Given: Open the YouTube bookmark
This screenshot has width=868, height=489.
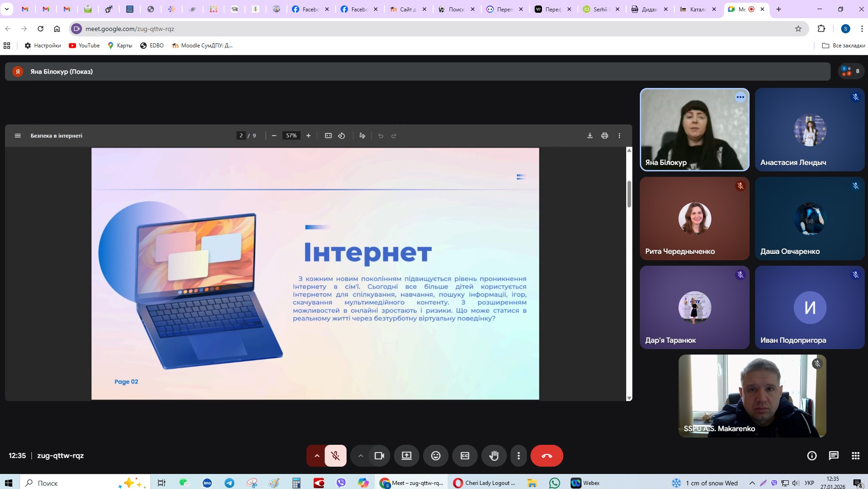Looking at the screenshot, I should coord(84,46).
